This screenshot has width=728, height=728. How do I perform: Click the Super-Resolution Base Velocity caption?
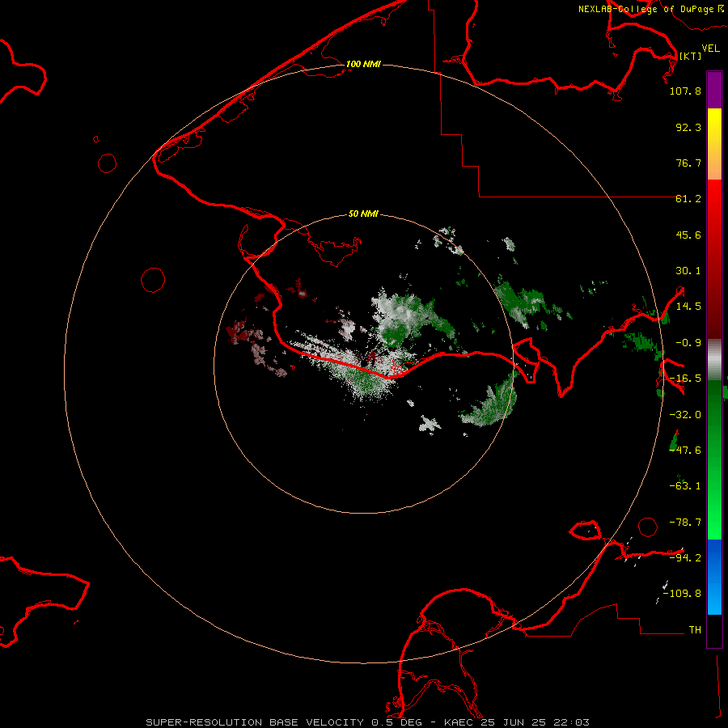tap(368, 722)
